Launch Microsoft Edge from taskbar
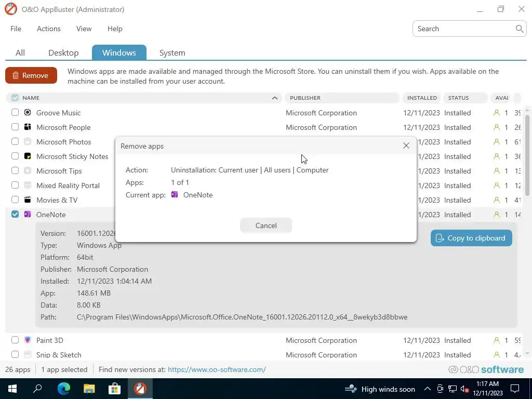532x399 pixels. pos(63,389)
